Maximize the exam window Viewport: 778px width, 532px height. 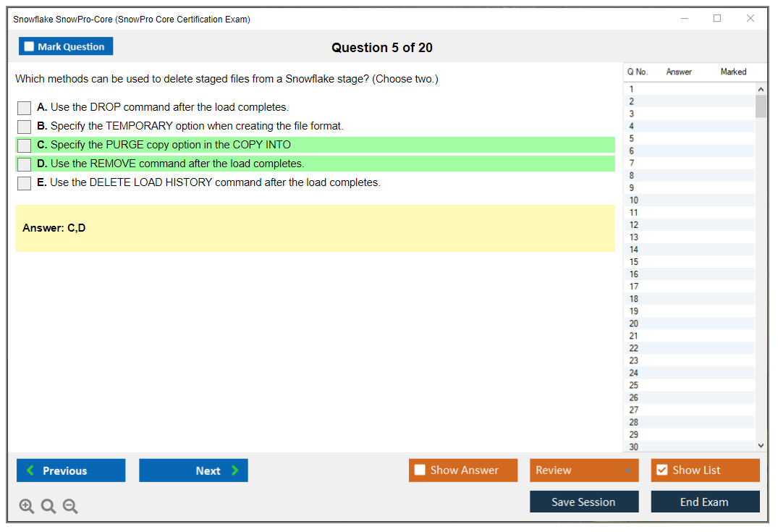coord(717,19)
